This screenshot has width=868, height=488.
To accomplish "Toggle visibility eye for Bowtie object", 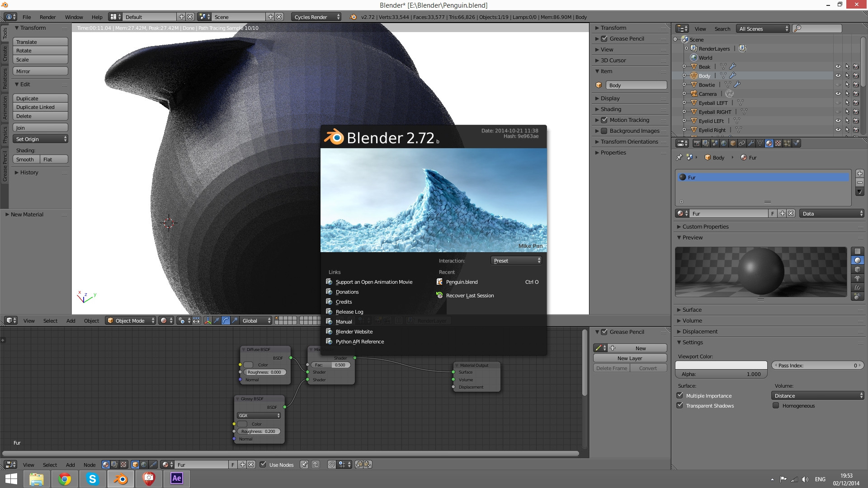I will pos(838,84).
